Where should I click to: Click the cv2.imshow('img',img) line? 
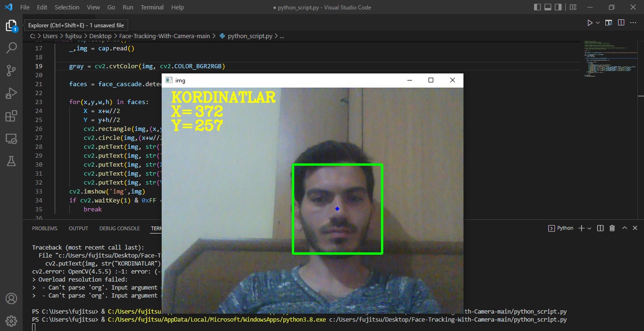107,192
